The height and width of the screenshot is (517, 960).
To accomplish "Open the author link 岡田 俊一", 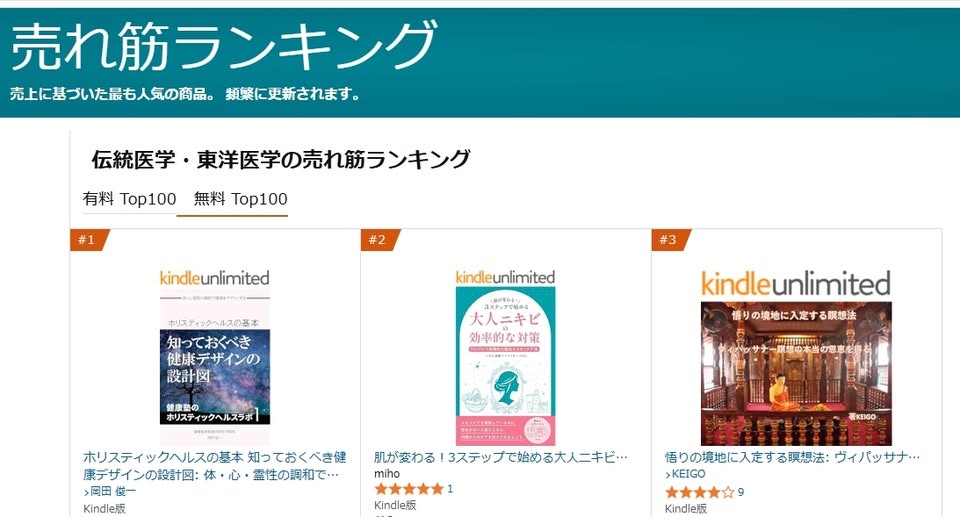I will [110, 491].
